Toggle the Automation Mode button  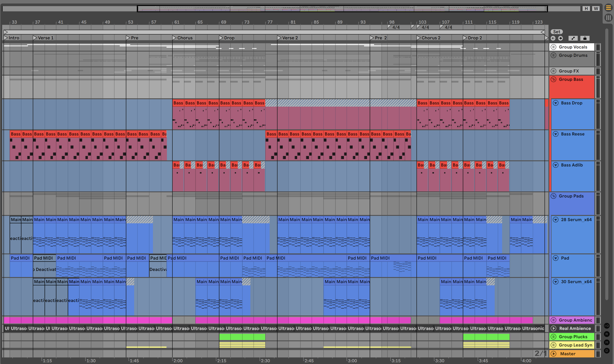pos(573,38)
